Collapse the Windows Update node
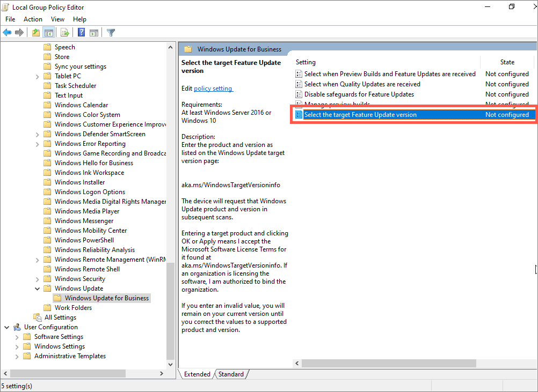Image resolution: width=538 pixels, height=392 pixels. 38,289
